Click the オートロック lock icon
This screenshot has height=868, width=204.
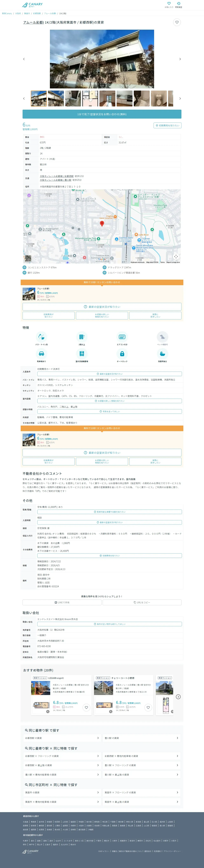122,353
